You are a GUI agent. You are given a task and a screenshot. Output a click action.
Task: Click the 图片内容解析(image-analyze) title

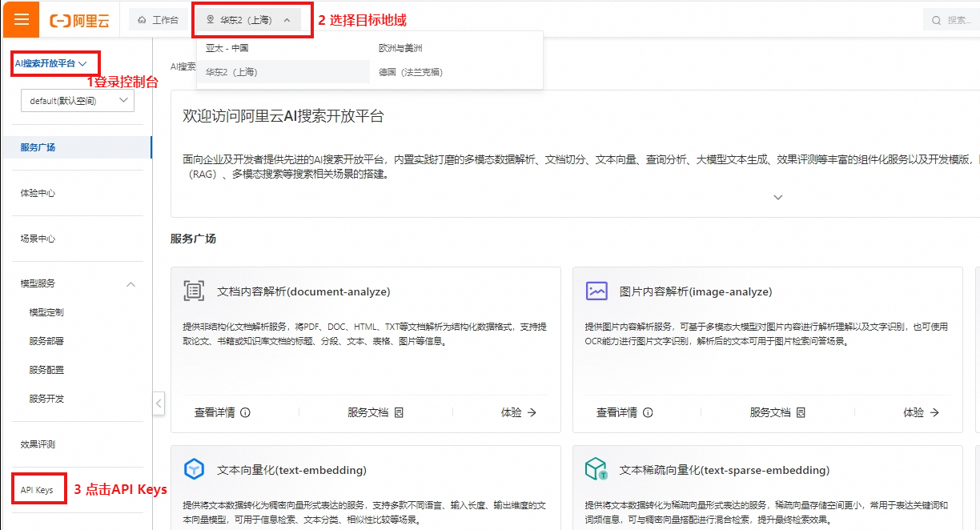696,291
